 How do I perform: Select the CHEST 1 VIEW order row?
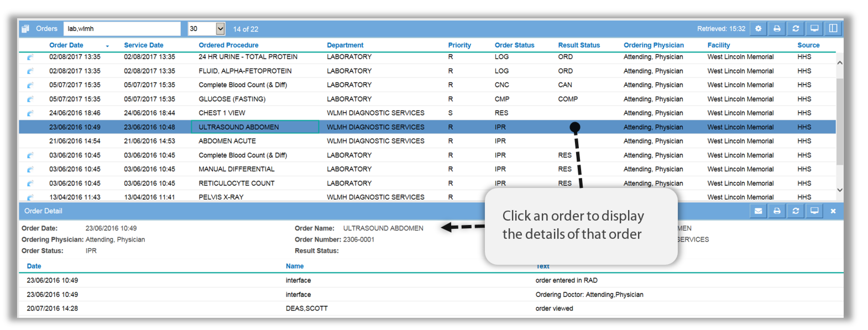(x=427, y=113)
